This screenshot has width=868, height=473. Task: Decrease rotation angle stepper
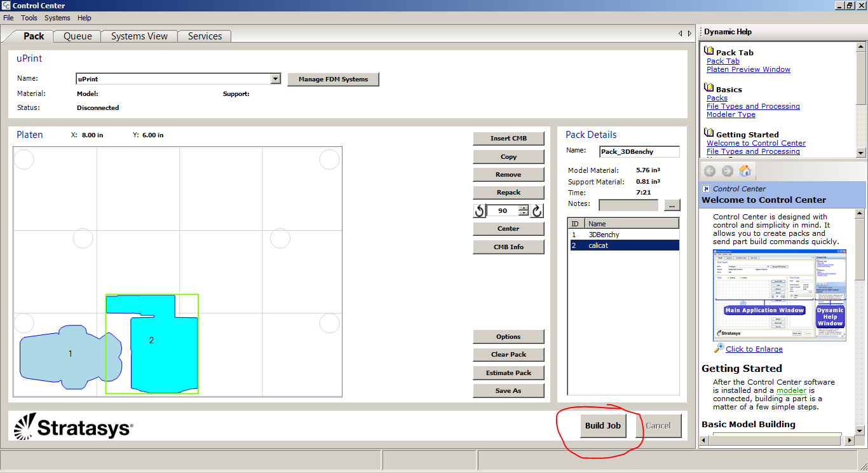point(523,214)
